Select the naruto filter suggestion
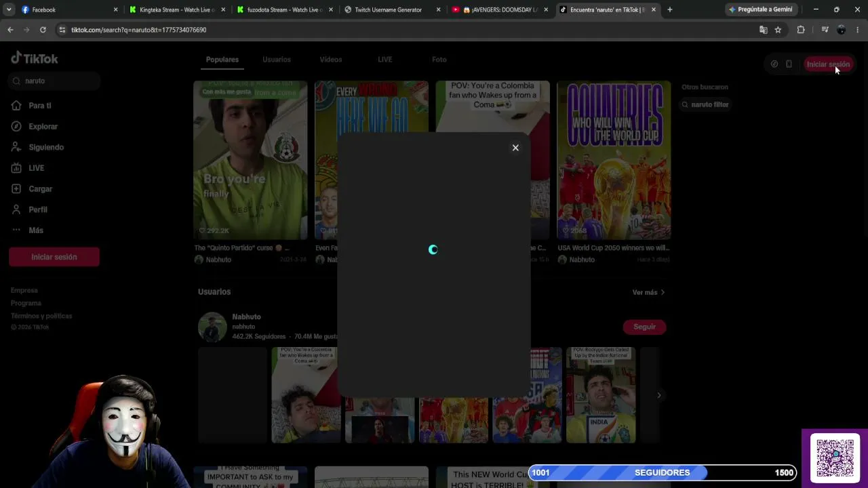Screen dimensions: 868x488 pos(705,104)
